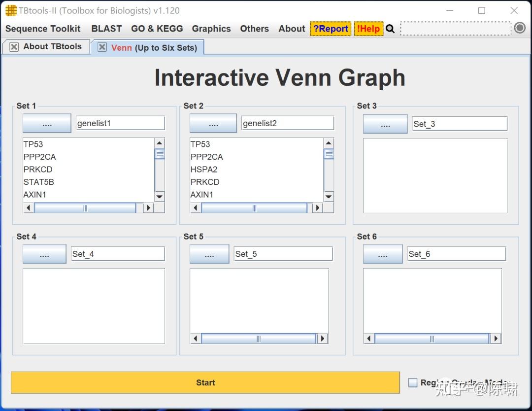Open the GO & KEGG menu
This screenshot has height=411, width=532.
pos(157,29)
